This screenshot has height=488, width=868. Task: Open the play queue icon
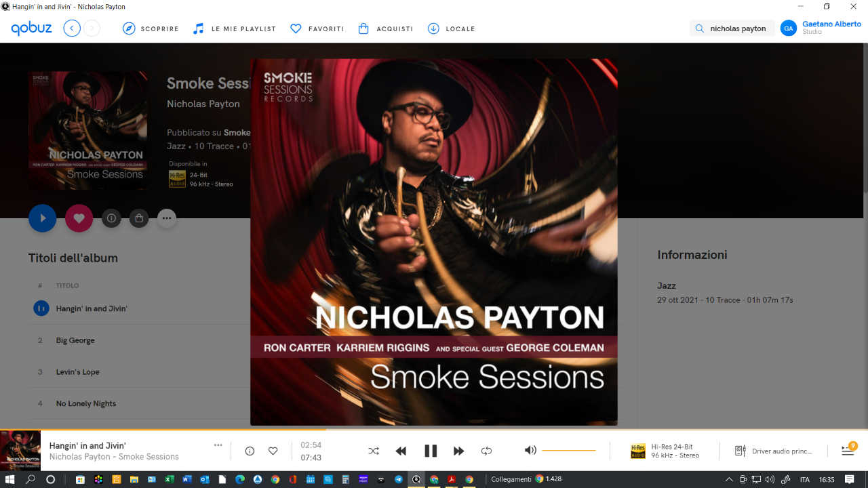pyautogui.click(x=848, y=450)
